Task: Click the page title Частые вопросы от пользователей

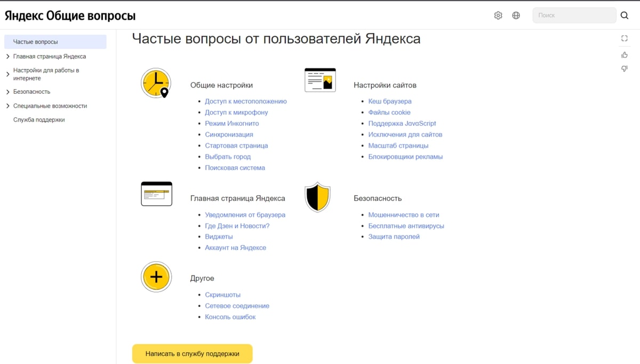Action: pyautogui.click(x=276, y=39)
